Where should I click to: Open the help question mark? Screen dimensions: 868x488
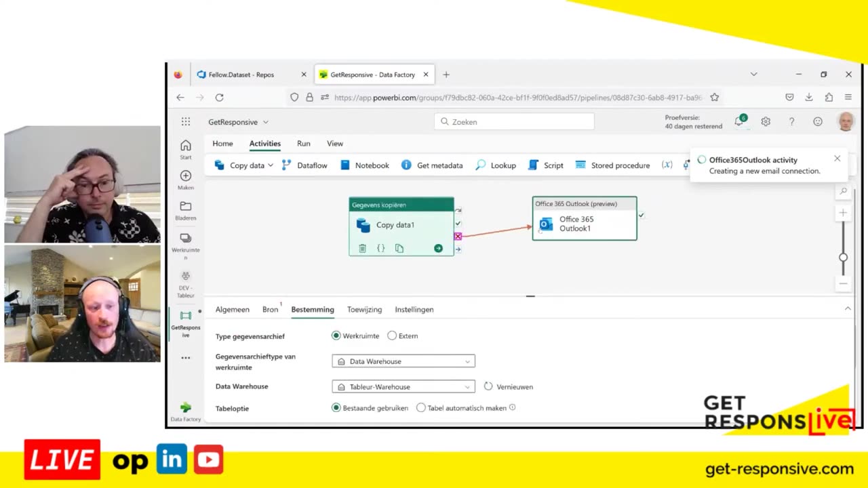coord(791,122)
